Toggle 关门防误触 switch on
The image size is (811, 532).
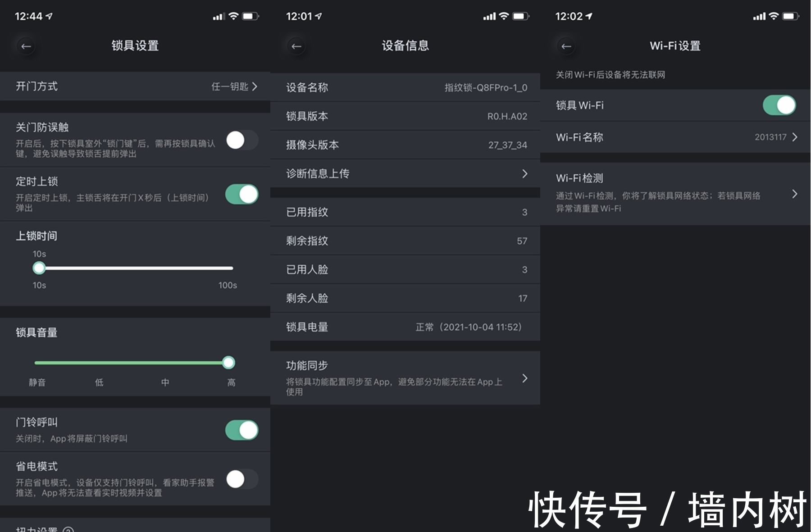pos(242,140)
